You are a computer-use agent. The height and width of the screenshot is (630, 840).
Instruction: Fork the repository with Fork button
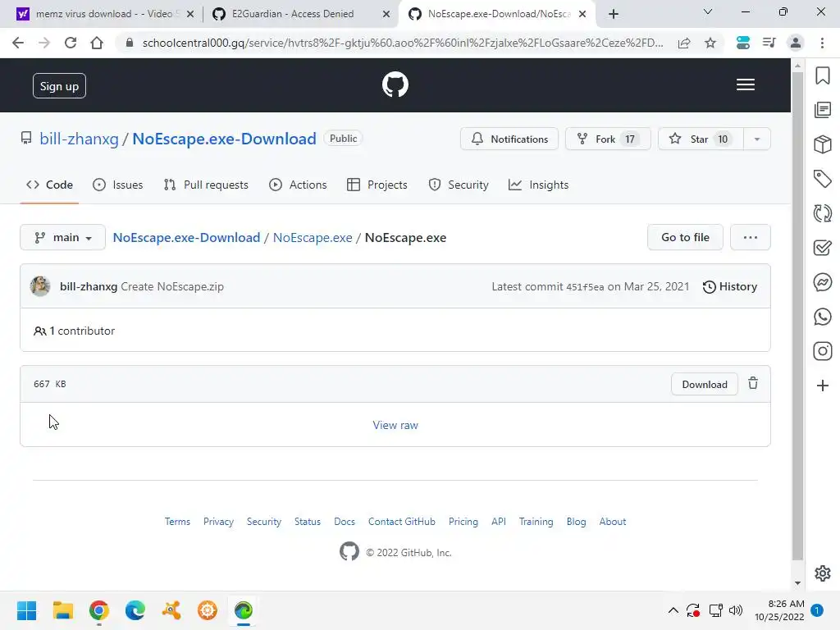click(x=608, y=139)
